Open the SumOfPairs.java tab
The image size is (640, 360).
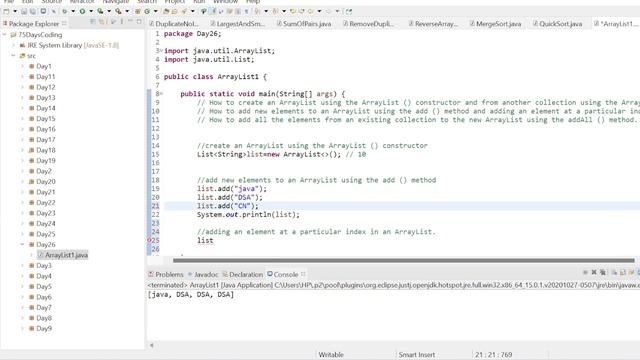pyautogui.click(x=304, y=24)
